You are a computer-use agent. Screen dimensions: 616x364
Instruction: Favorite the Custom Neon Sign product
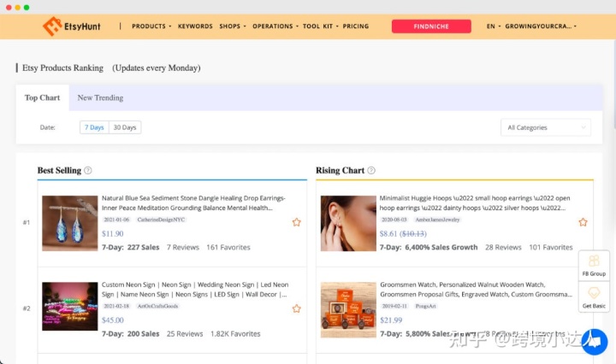click(x=297, y=308)
